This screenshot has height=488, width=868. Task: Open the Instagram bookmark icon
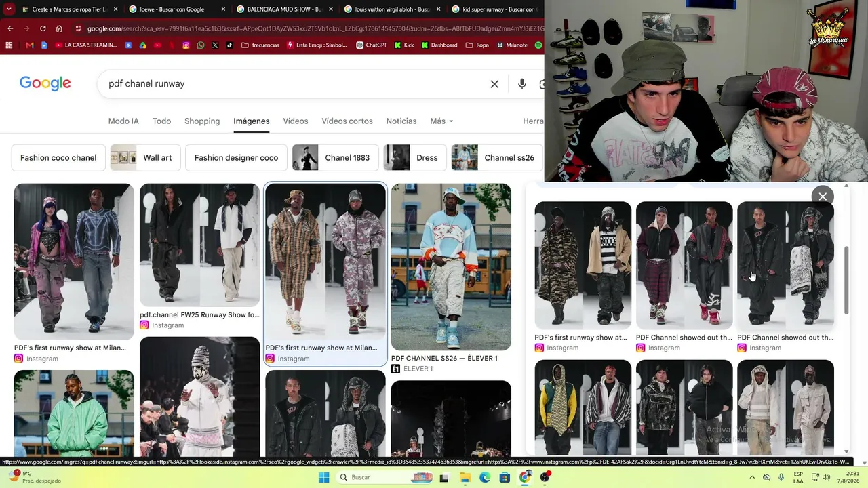186,45
